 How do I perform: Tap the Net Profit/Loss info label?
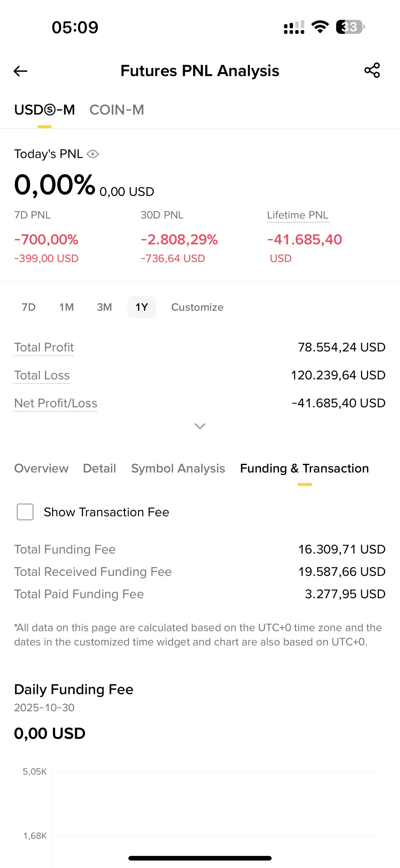pos(56,403)
